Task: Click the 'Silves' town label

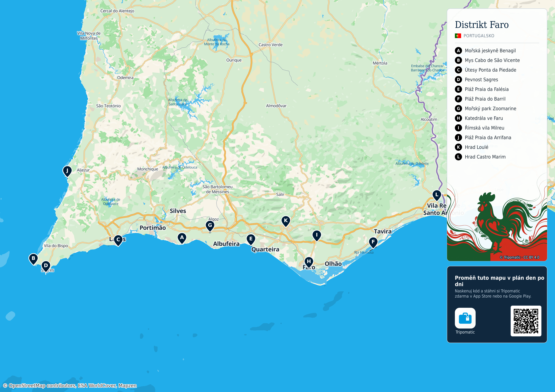Action: tap(178, 211)
